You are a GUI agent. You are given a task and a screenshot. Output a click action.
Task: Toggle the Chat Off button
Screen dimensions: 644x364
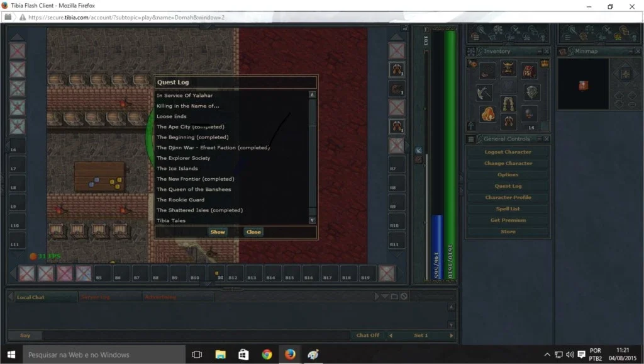coord(368,335)
